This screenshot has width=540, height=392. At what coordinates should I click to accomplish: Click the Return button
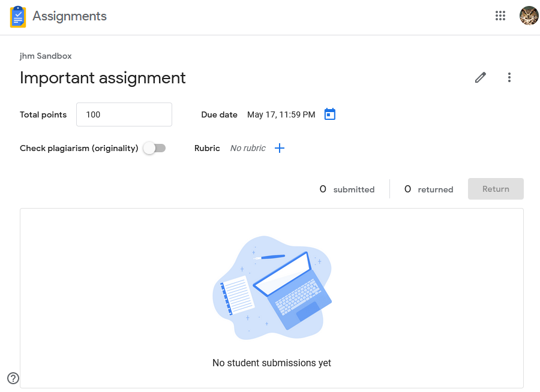496,189
